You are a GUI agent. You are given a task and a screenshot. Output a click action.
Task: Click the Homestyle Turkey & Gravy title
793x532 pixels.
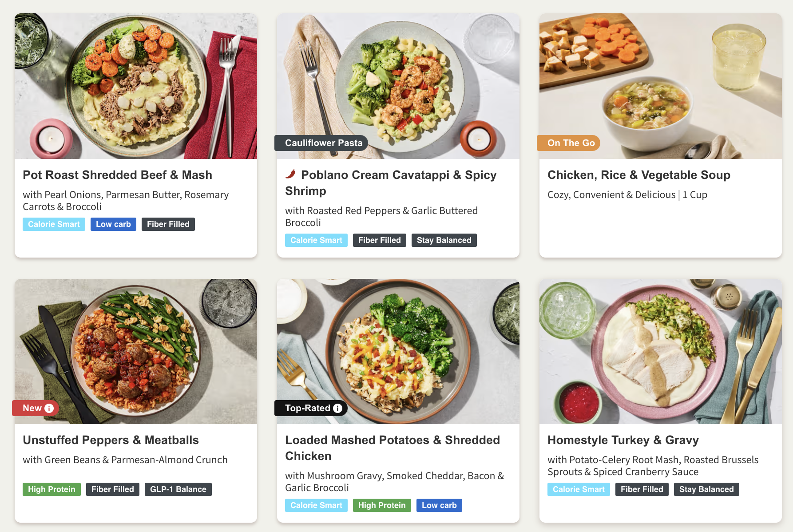623,440
